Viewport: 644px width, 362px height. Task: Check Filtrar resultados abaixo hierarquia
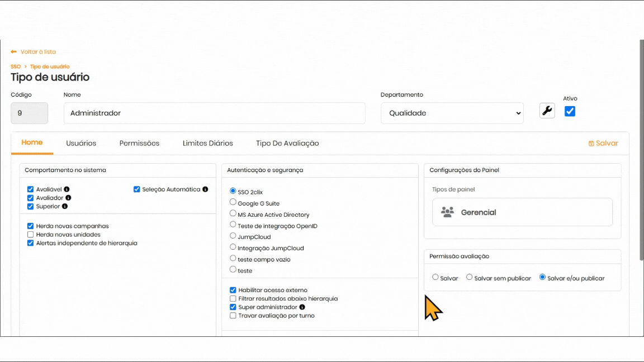(x=233, y=299)
